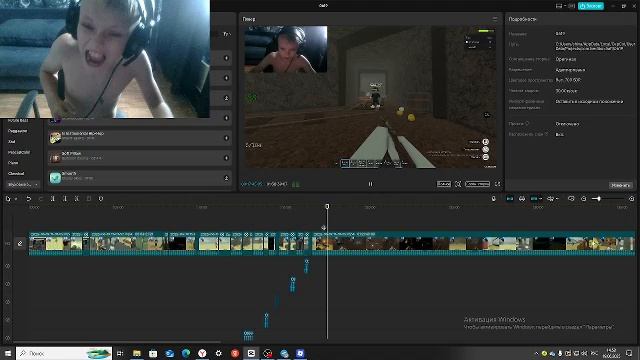Image resolution: width=640 pixels, height=360 pixels.
Task: Select the Плеер panel header
Action: pyautogui.click(x=249, y=19)
